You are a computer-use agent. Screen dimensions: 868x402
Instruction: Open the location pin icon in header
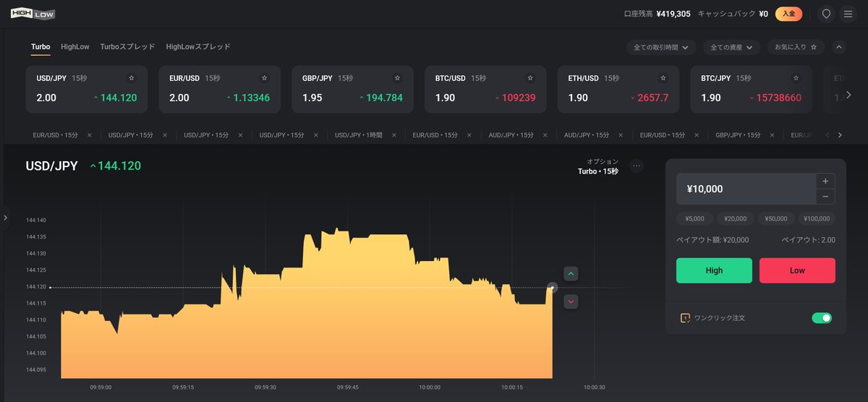826,14
